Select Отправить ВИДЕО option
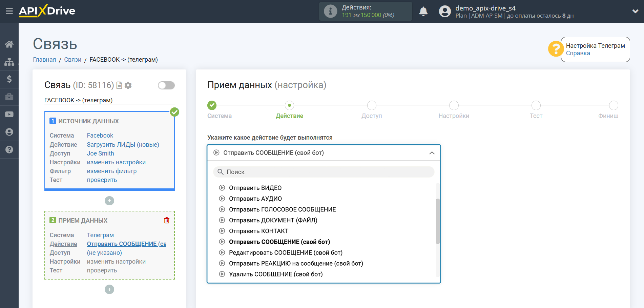 pyautogui.click(x=255, y=188)
